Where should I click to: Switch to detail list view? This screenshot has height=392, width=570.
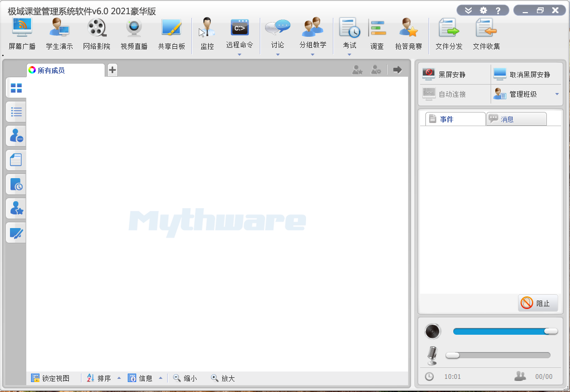pyautogui.click(x=16, y=112)
